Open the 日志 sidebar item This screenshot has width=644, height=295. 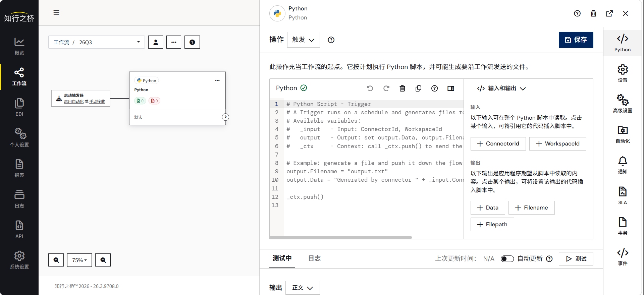[19, 199]
